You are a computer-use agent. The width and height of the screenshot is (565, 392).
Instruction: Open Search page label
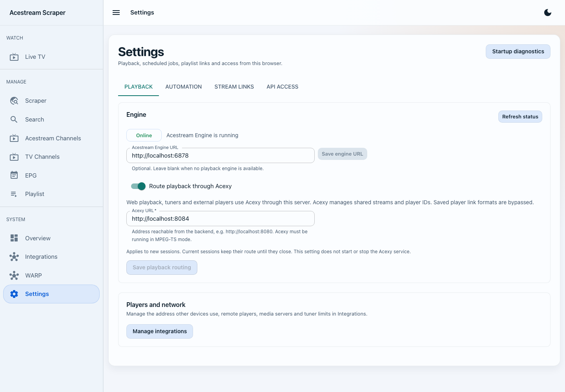[35, 120]
